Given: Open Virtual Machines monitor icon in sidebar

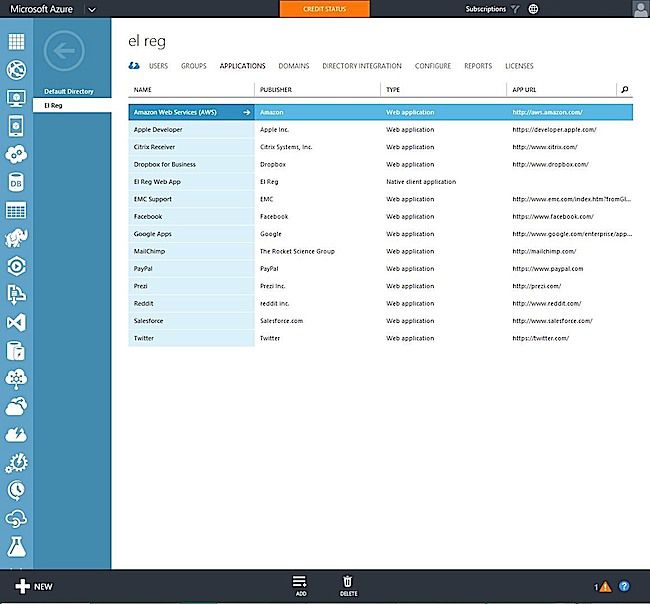Looking at the screenshot, I should 16,98.
